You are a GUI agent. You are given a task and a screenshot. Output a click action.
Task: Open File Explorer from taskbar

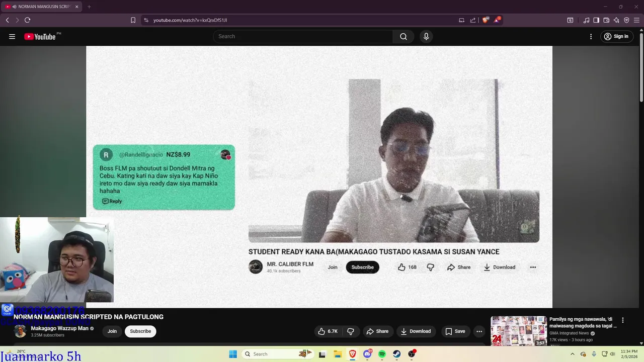[338, 354]
